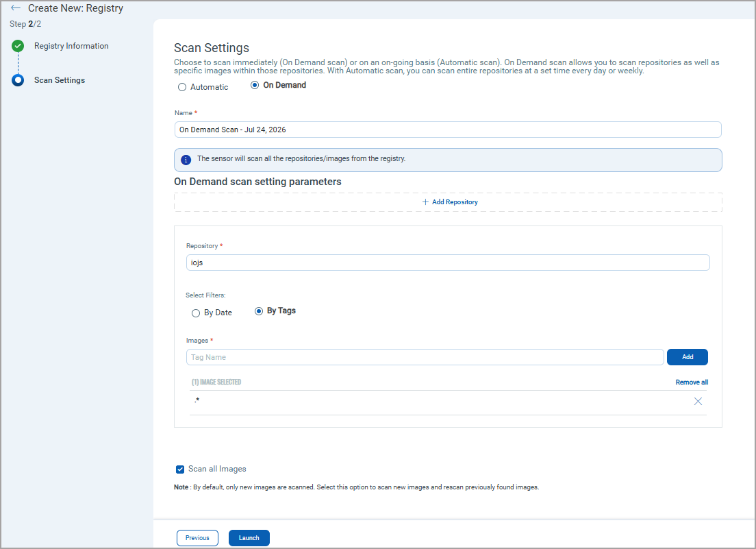Click the .* selected image entry
Screen dimensions: 756x549
(x=197, y=400)
